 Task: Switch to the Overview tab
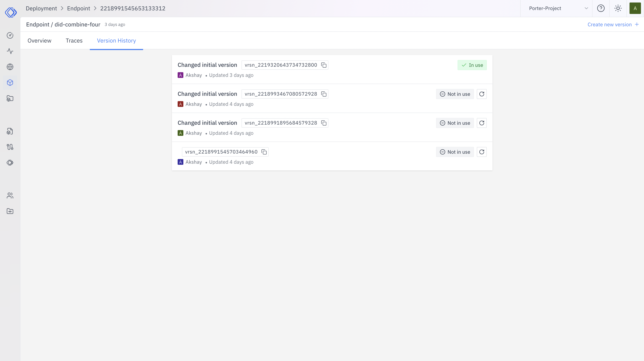39,40
